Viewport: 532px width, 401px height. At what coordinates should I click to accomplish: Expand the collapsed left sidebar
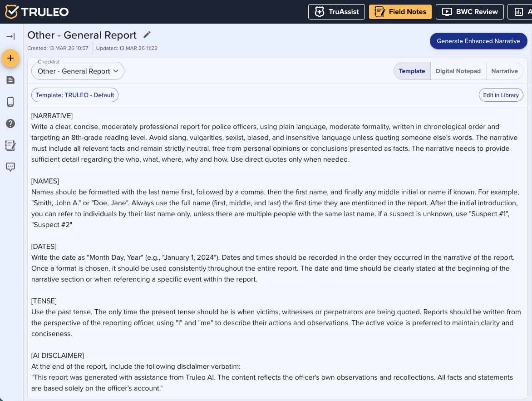coord(10,36)
